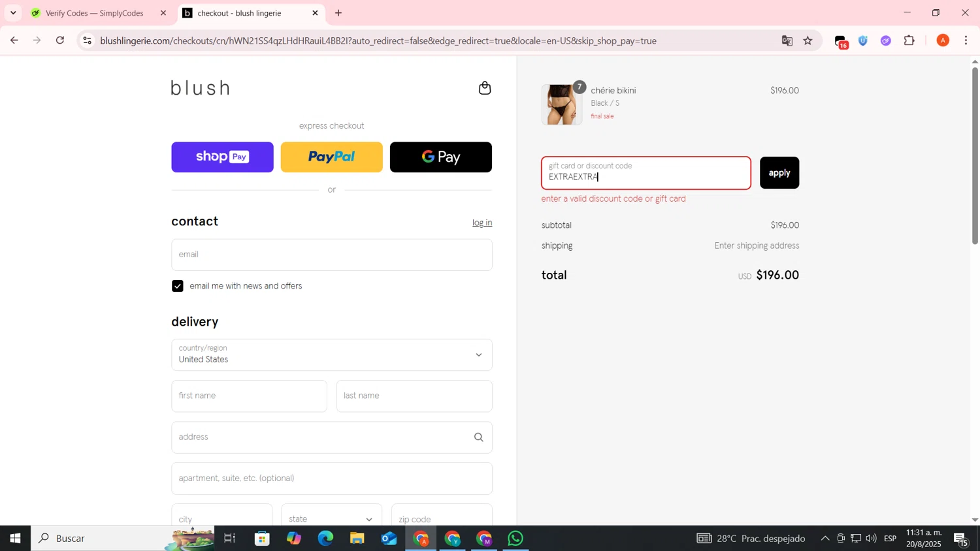Click the $196.00 total amount
The height and width of the screenshot is (551, 980).
tap(777, 275)
